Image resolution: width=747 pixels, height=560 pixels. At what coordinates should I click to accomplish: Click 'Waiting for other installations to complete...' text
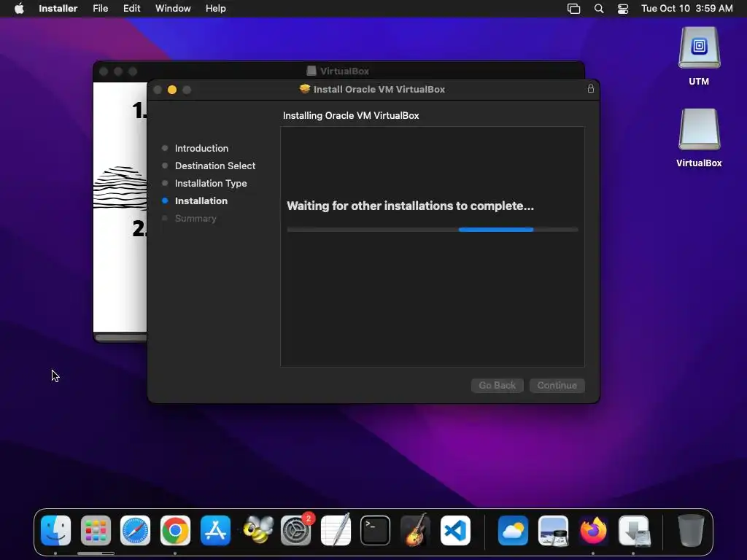[410, 206]
